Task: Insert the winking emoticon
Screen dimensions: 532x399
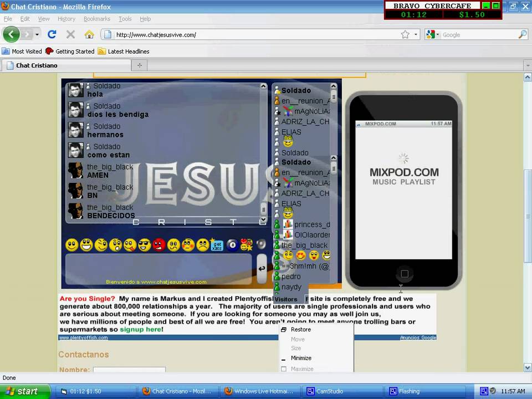Action: click(x=101, y=244)
